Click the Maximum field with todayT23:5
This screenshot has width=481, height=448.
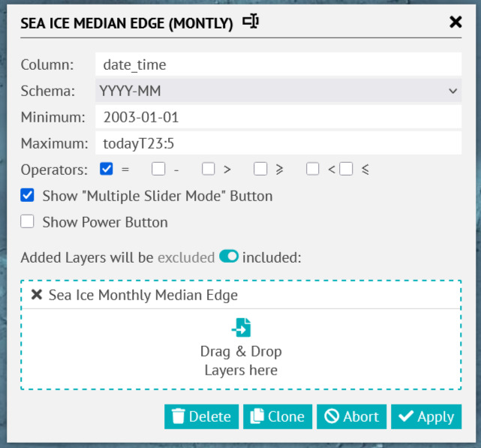click(x=278, y=143)
